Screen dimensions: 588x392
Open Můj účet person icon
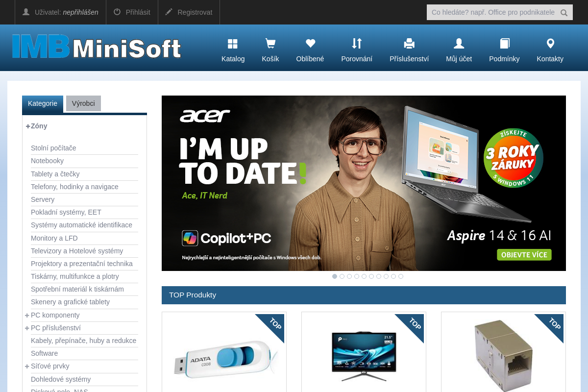coord(459,44)
